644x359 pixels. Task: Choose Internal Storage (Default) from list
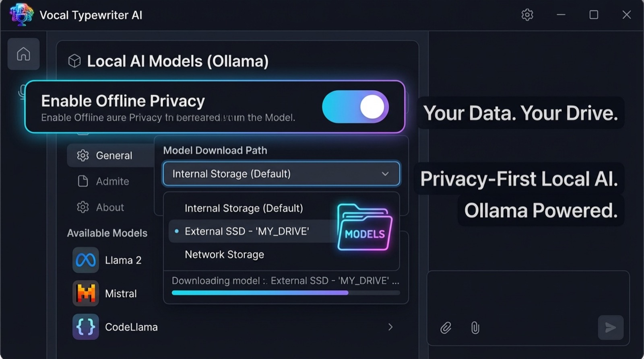coord(244,208)
